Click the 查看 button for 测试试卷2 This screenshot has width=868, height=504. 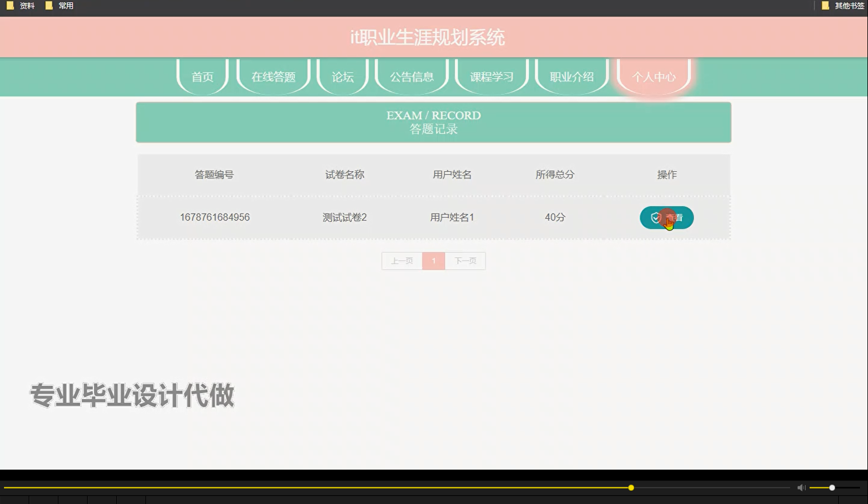(666, 218)
